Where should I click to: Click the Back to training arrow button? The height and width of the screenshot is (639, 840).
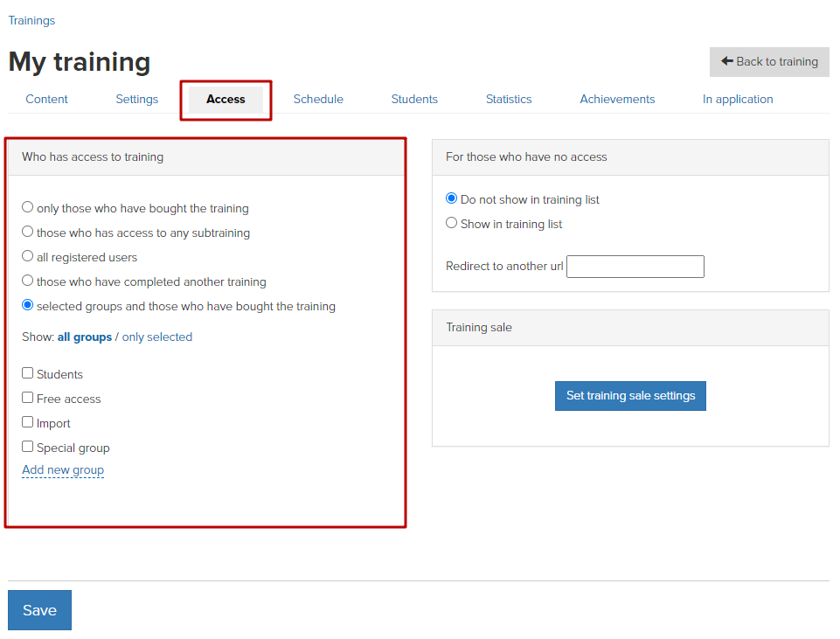click(768, 61)
